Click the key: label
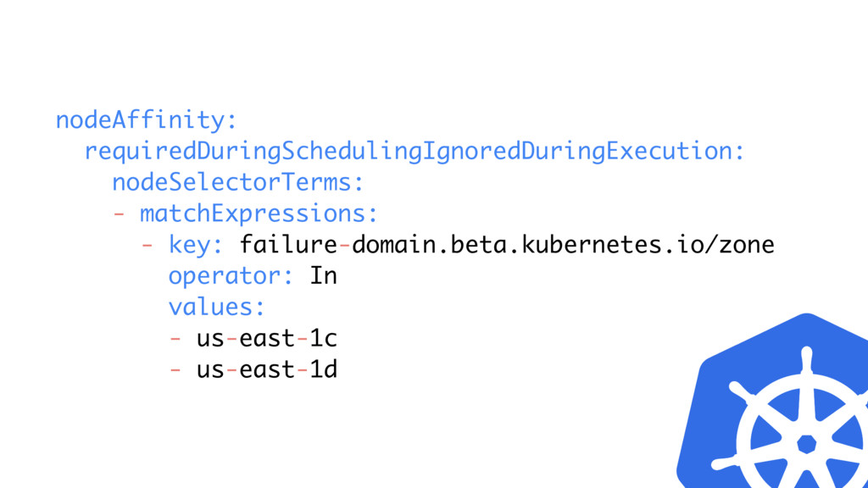Image resolution: width=868 pixels, height=488 pixels. click(x=196, y=245)
